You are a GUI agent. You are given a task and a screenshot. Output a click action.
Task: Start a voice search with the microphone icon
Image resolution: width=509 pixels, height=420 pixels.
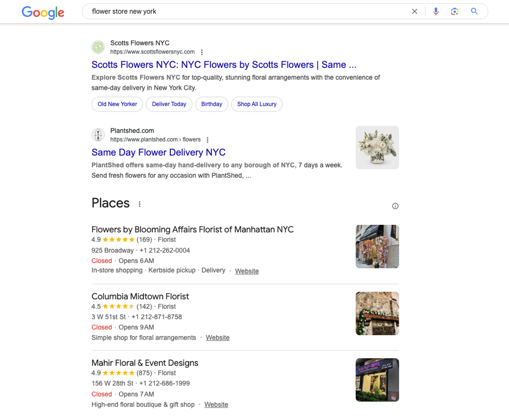pyautogui.click(x=436, y=11)
